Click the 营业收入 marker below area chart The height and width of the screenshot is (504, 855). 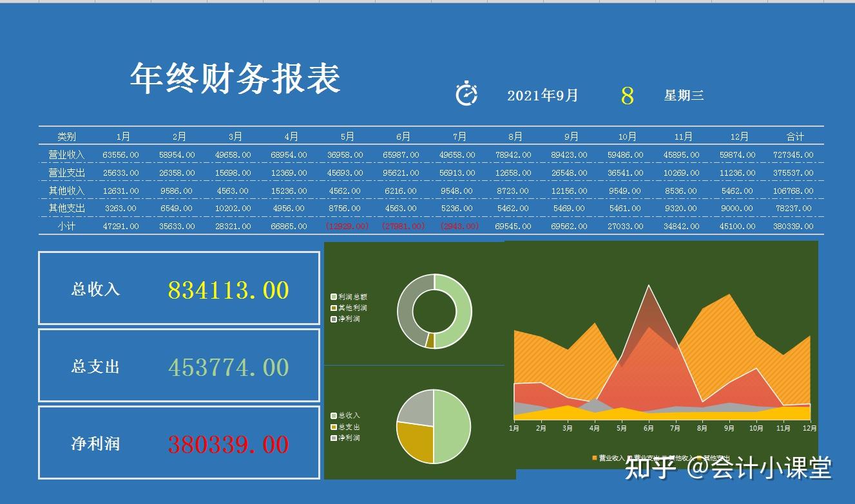(x=594, y=457)
